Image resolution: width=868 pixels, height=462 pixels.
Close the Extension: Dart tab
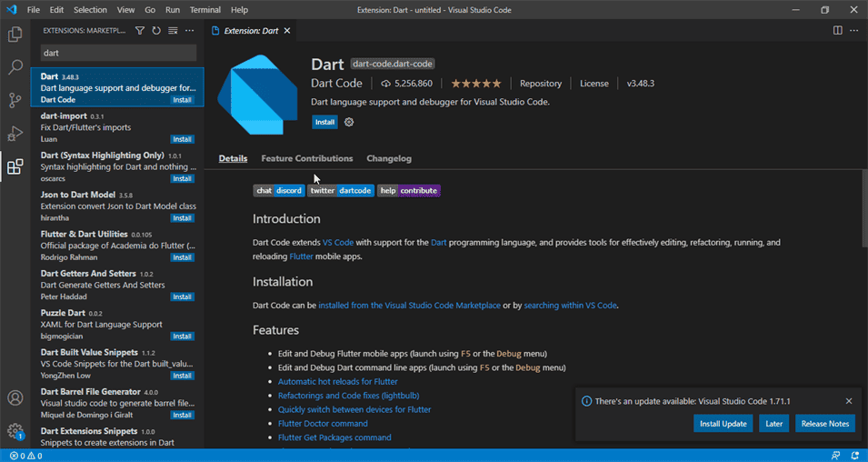pyautogui.click(x=286, y=31)
